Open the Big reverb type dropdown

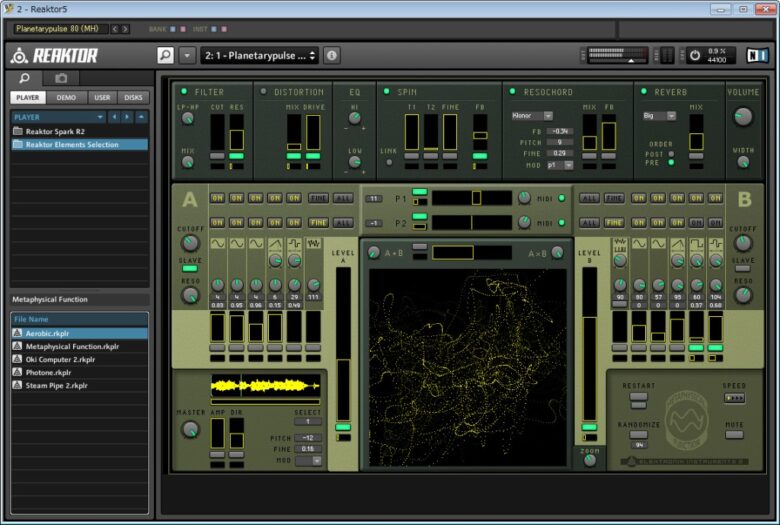(658, 116)
